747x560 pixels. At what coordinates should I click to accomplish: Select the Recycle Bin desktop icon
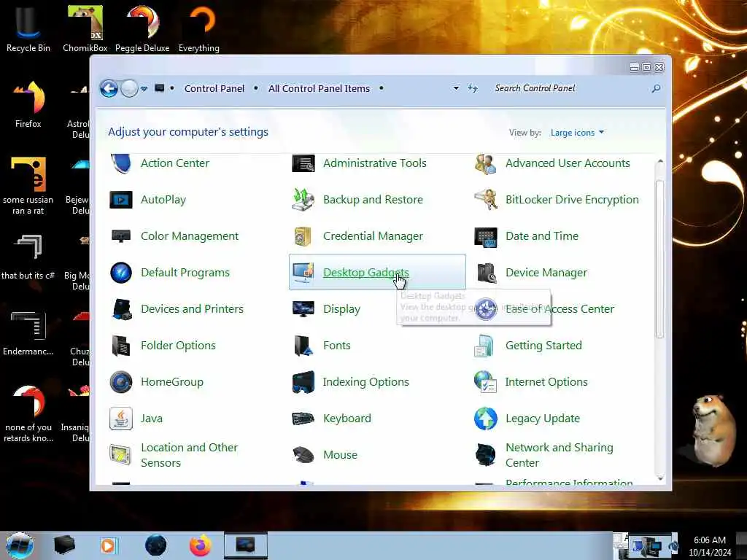coord(28,28)
